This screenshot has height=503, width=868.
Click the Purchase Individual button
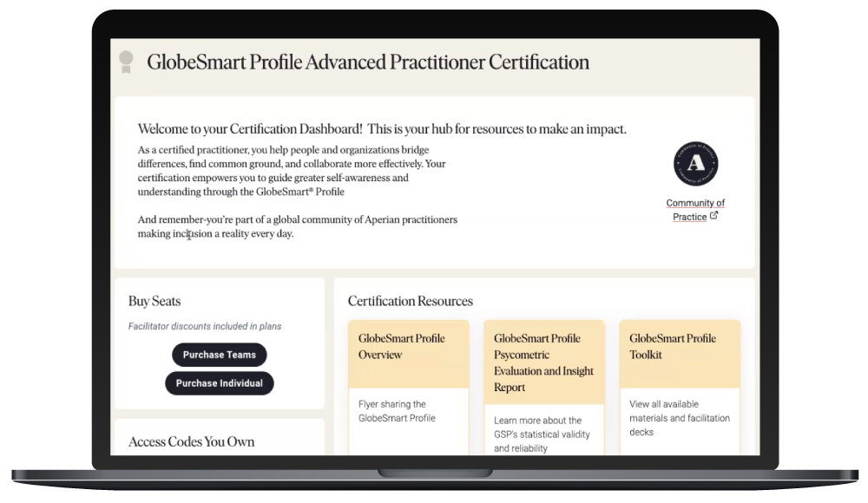click(x=220, y=383)
